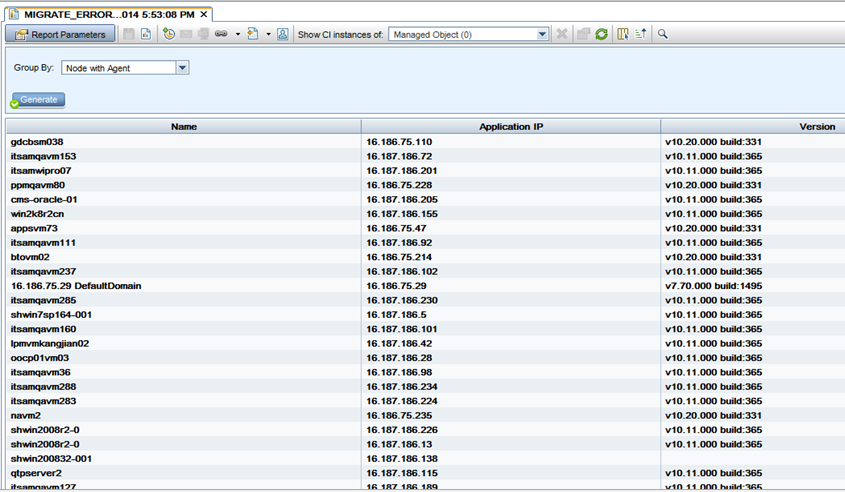Sort by the Name column header

coord(184,127)
